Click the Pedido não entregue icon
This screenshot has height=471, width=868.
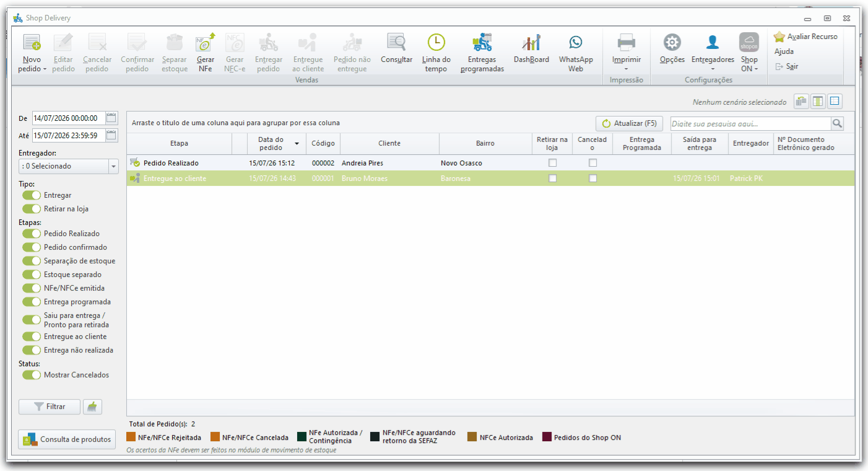tap(352, 42)
